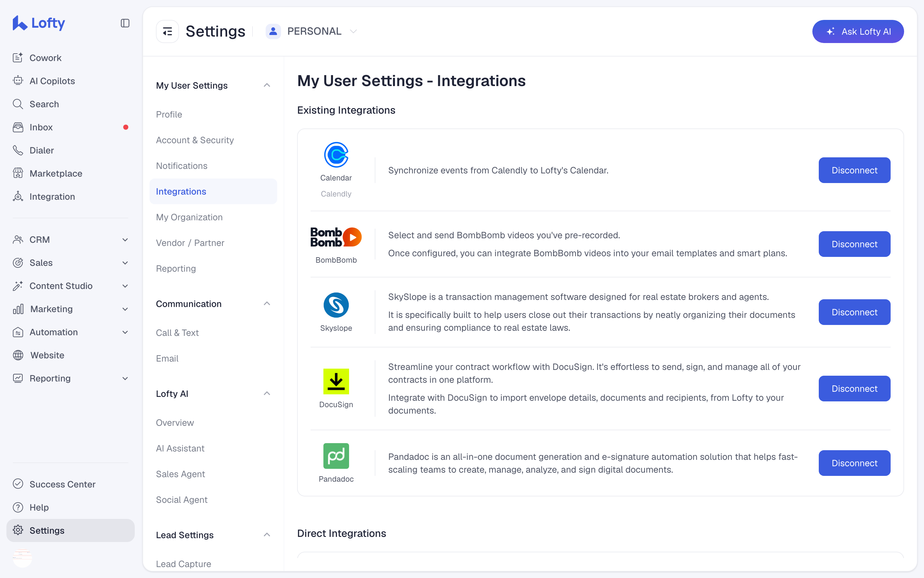Open My Organization settings
Viewport: 924px width, 578px height.
tap(213, 217)
